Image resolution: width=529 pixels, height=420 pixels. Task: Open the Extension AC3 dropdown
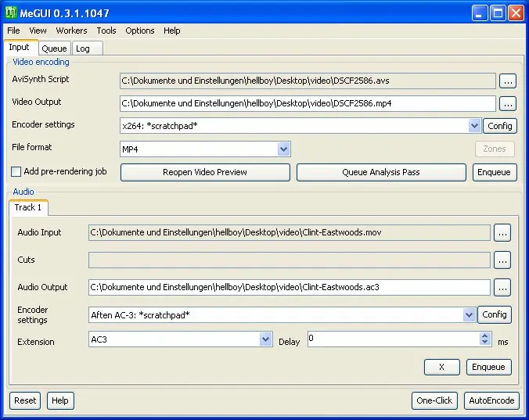265,339
